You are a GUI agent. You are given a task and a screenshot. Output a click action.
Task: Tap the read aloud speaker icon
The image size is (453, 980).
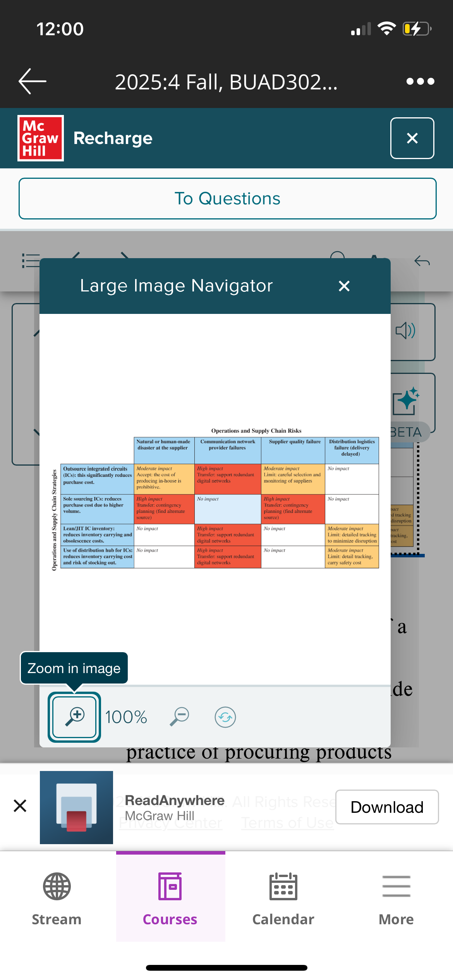[406, 331]
